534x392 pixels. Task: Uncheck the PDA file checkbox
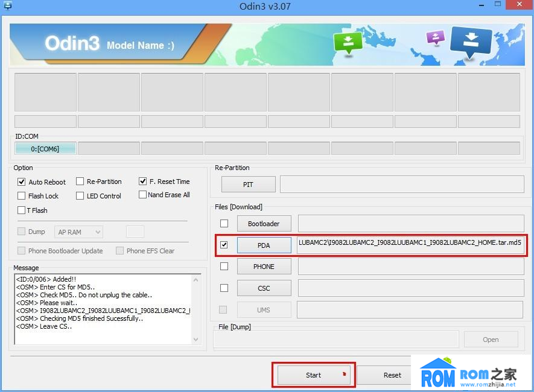(x=224, y=245)
